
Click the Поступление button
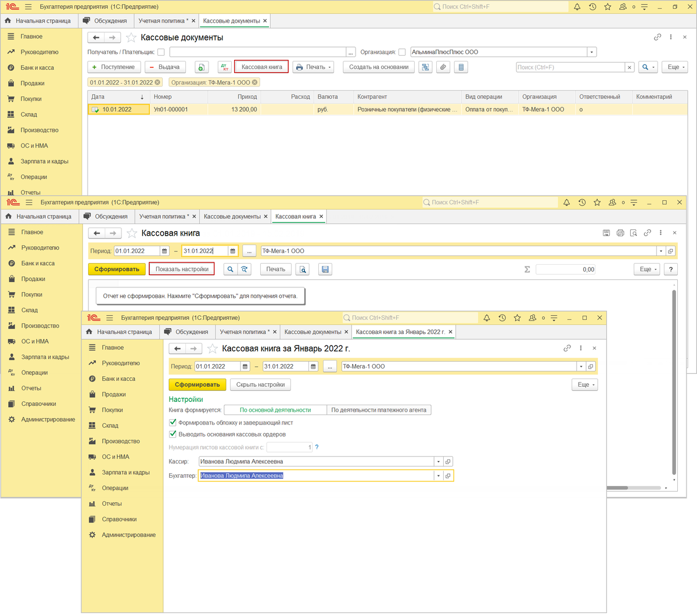pyautogui.click(x=113, y=67)
